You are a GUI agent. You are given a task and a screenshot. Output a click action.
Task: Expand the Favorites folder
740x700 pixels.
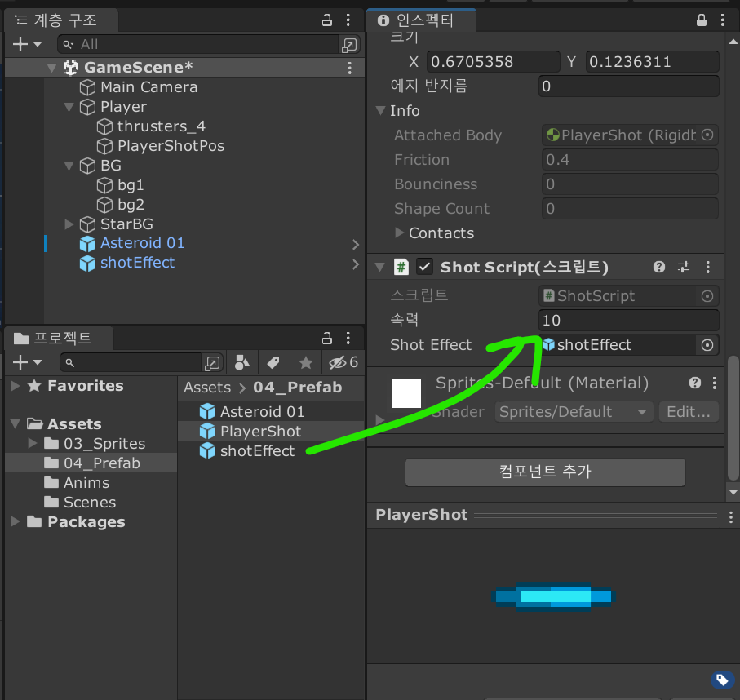(x=16, y=386)
